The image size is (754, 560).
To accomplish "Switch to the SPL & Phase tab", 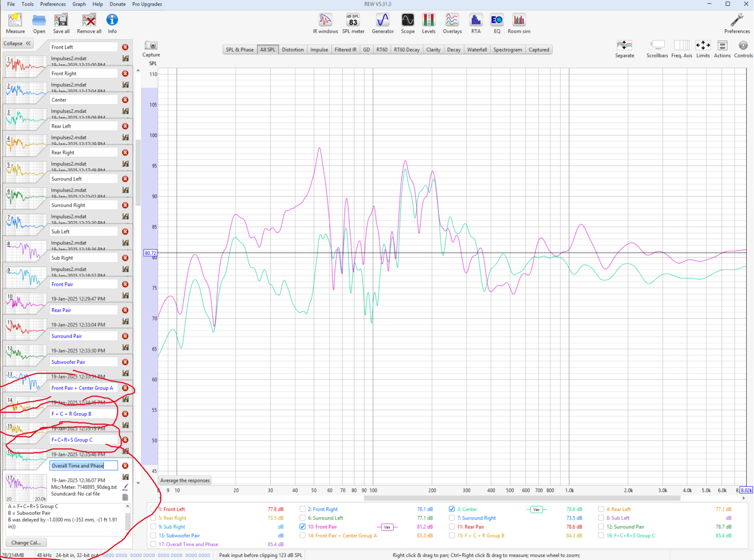I will pos(240,50).
